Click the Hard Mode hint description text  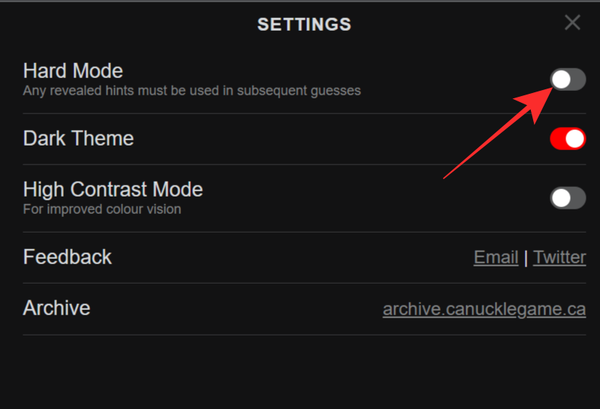(191, 91)
